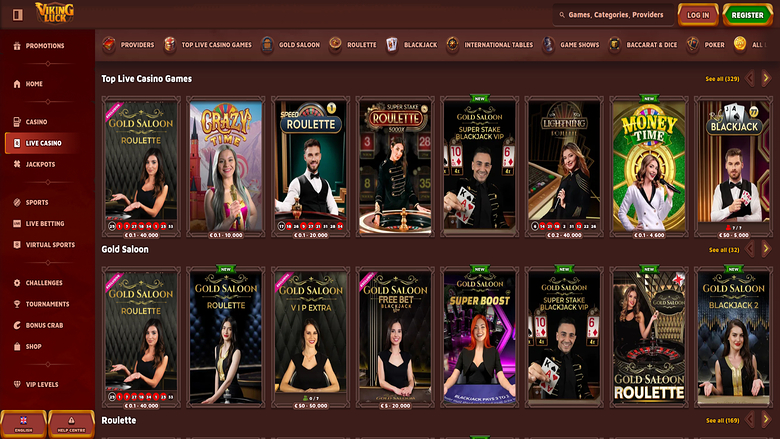Click the Roulette section heading
The height and width of the screenshot is (439, 780).
click(x=119, y=421)
